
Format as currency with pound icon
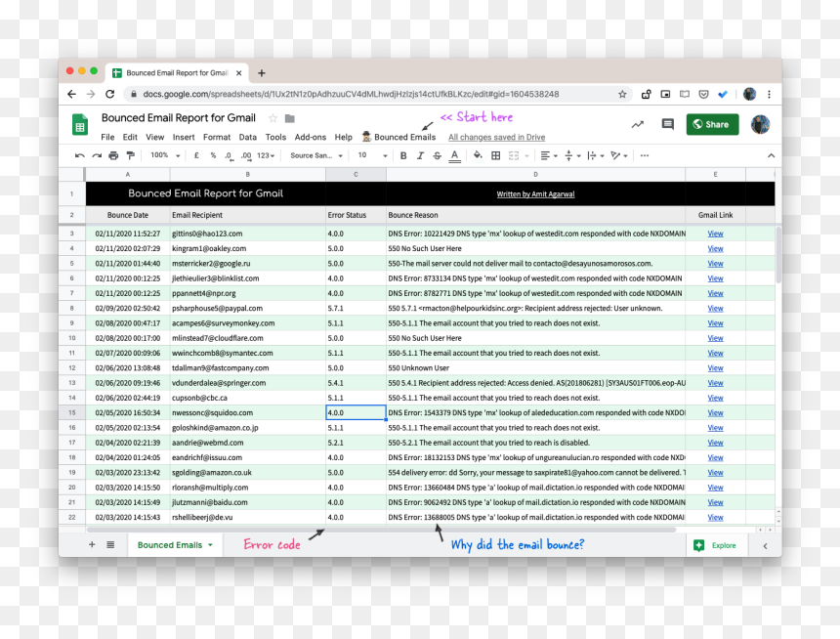pos(196,155)
